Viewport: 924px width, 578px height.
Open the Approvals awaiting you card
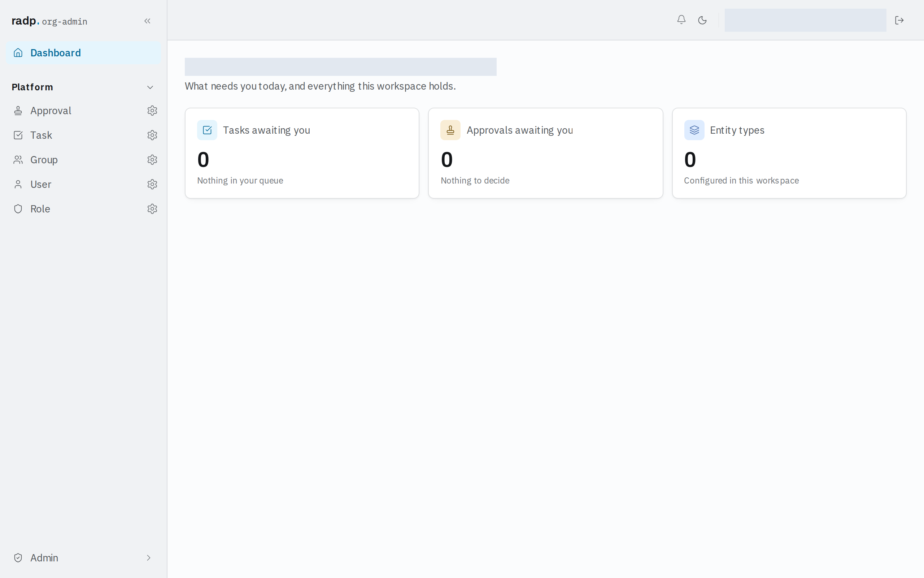[x=545, y=153]
